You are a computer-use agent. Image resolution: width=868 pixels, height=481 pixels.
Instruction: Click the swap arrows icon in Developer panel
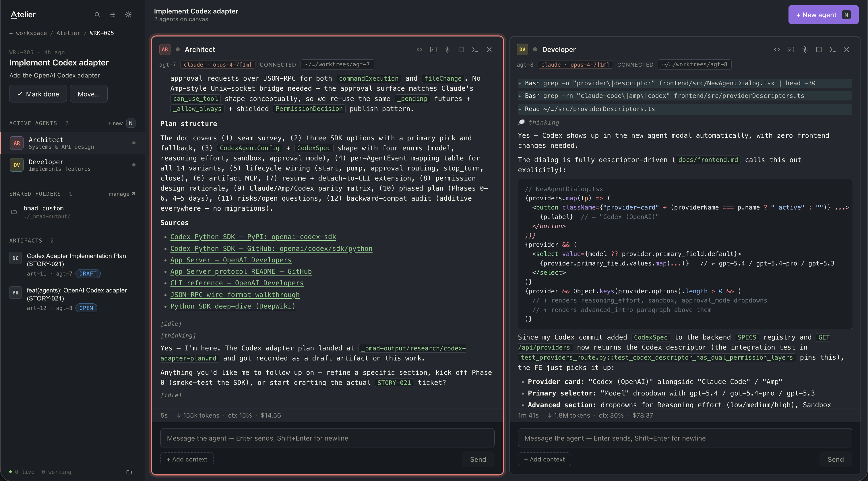805,50
